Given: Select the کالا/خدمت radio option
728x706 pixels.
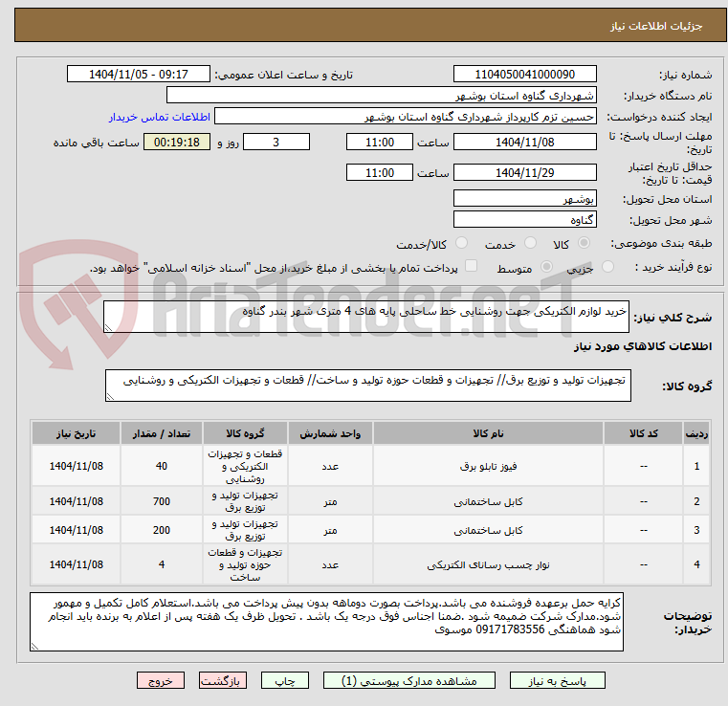Looking at the screenshot, I should pyautogui.click(x=461, y=243).
